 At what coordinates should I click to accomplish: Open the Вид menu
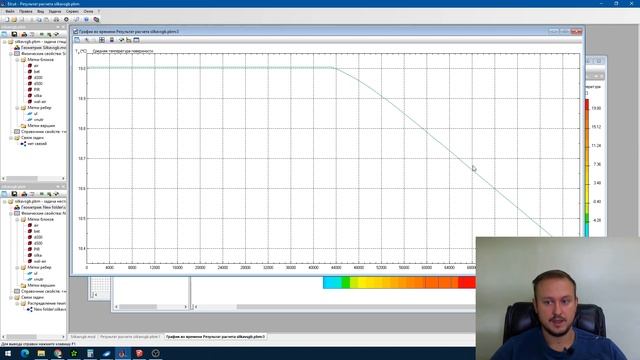(x=40, y=11)
